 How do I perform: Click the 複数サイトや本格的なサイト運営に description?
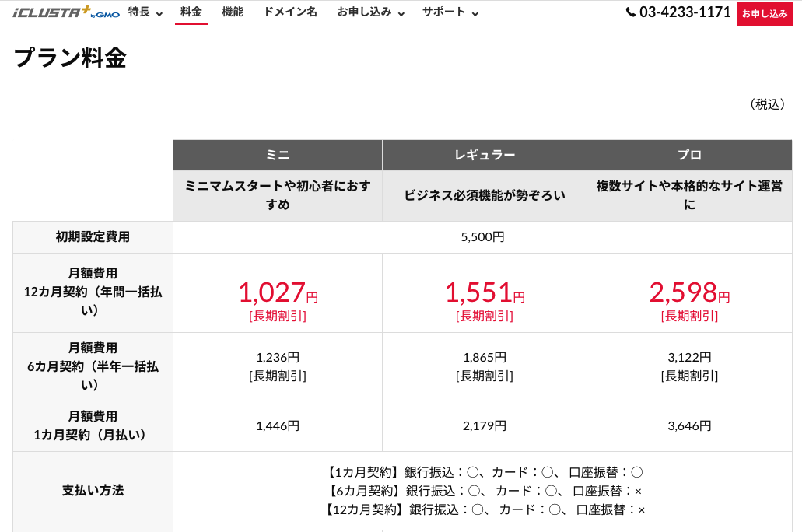pyautogui.click(x=689, y=195)
